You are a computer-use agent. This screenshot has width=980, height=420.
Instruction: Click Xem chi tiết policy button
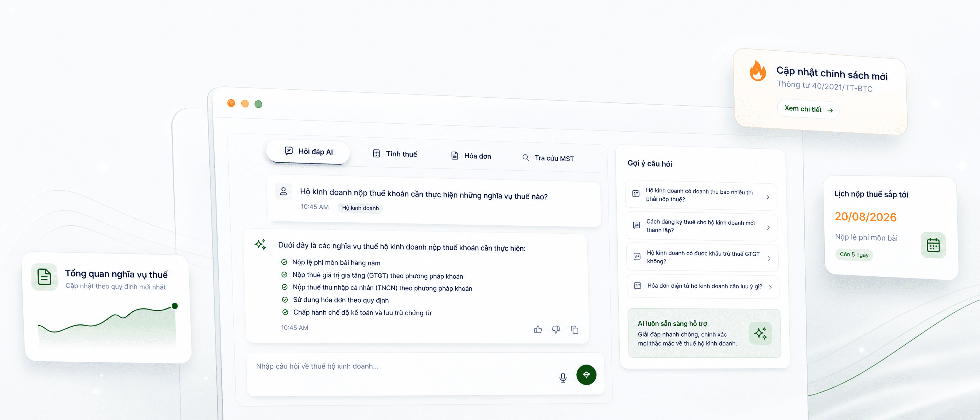pyautogui.click(x=808, y=109)
